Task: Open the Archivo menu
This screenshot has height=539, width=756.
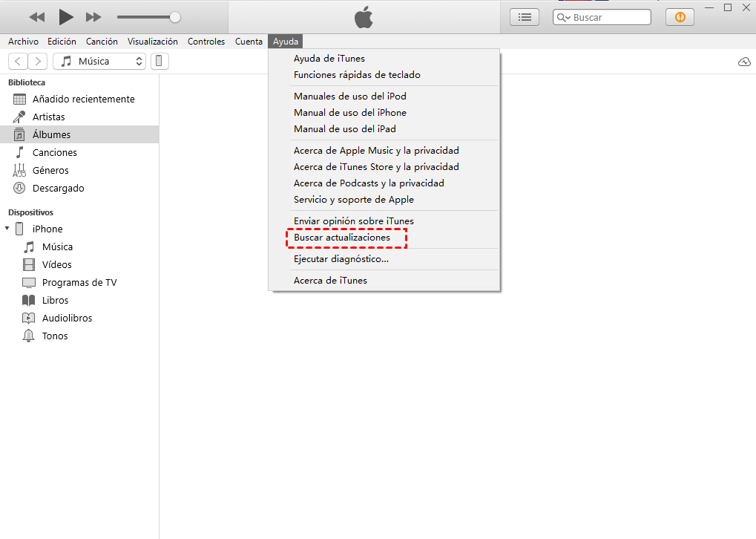Action: click(x=23, y=42)
